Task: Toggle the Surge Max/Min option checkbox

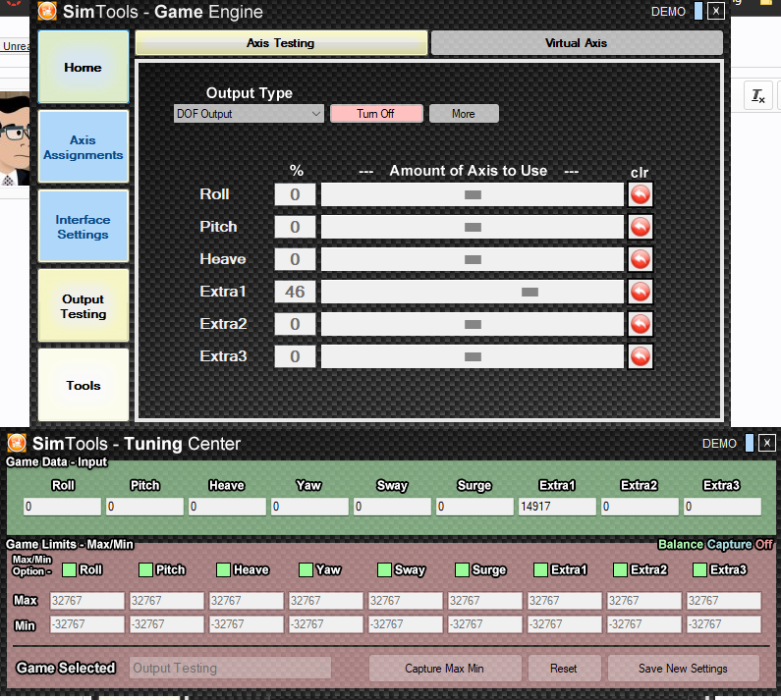Action: tap(463, 570)
